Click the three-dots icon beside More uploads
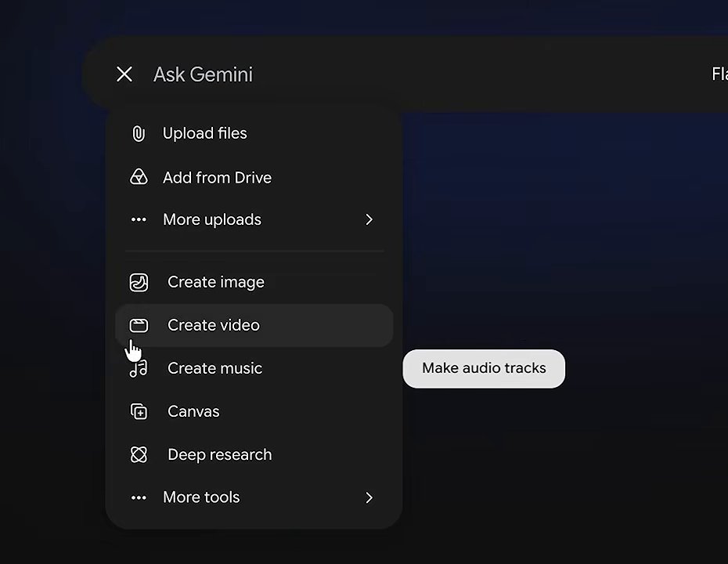Screen dimensions: 728x564 point(139,219)
